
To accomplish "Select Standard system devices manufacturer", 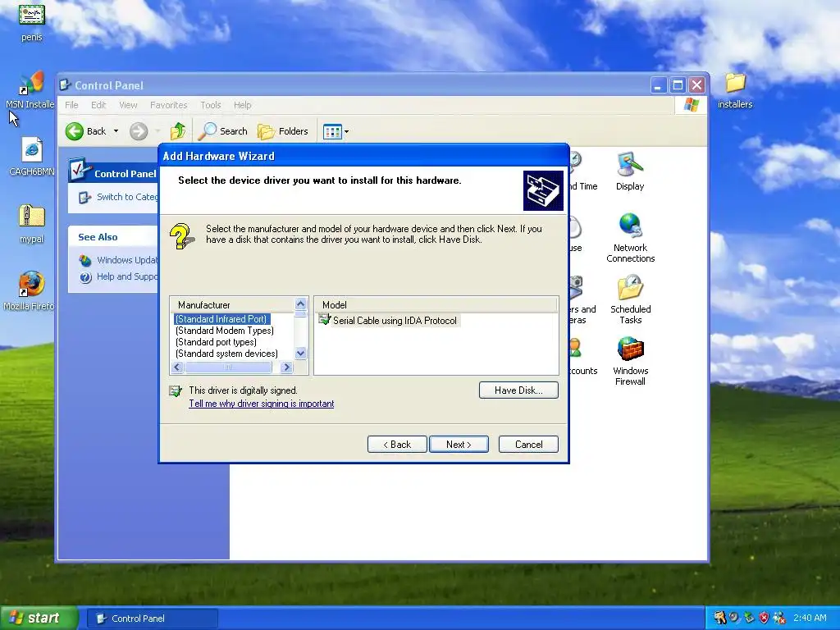I will coord(226,354).
